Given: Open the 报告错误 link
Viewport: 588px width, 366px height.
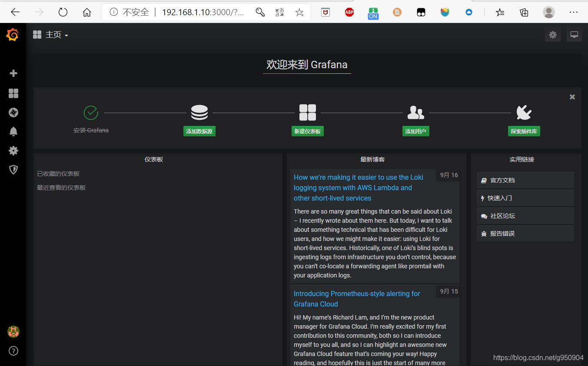Looking at the screenshot, I should [x=525, y=234].
